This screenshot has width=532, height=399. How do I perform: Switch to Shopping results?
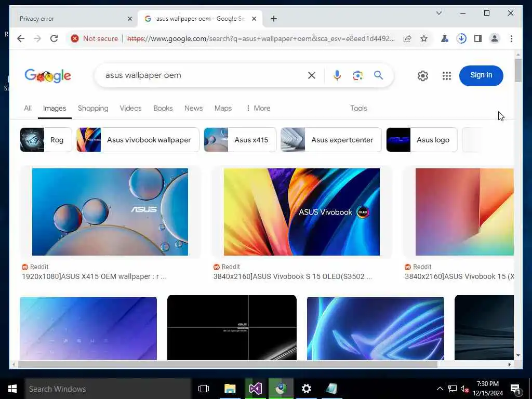tap(93, 108)
